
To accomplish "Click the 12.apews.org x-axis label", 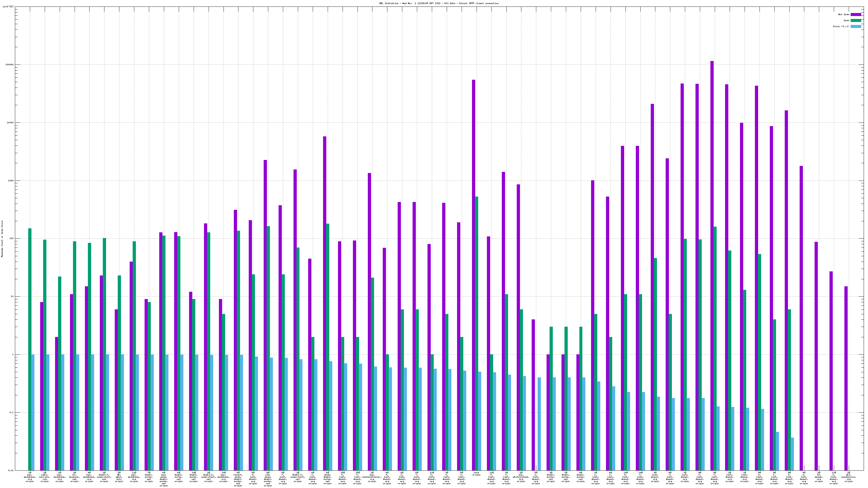I will (819, 477).
